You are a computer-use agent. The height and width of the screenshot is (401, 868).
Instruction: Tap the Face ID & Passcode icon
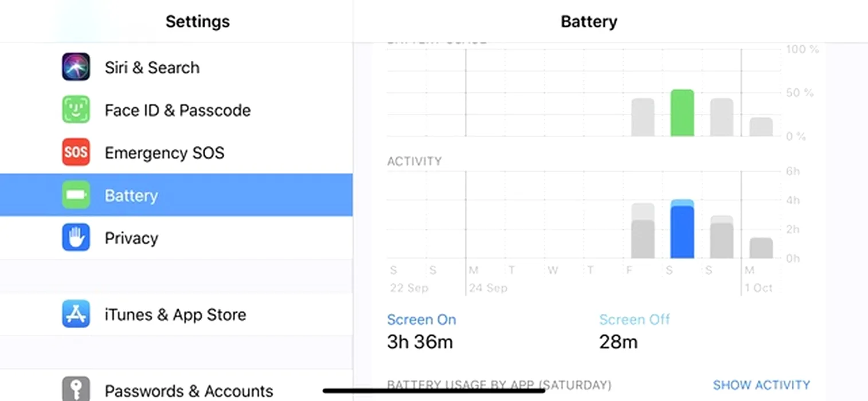76,109
